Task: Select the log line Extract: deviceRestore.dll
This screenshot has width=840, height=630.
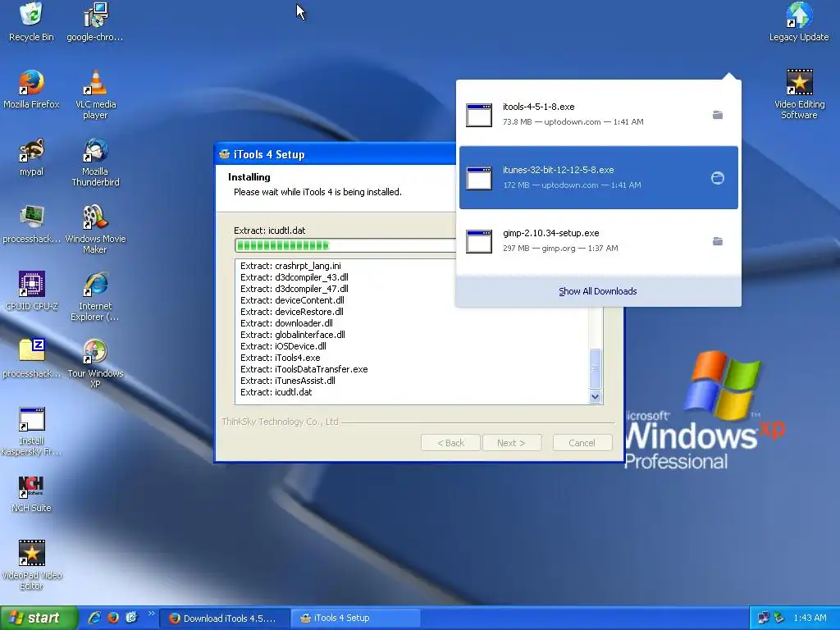Action: point(292,312)
